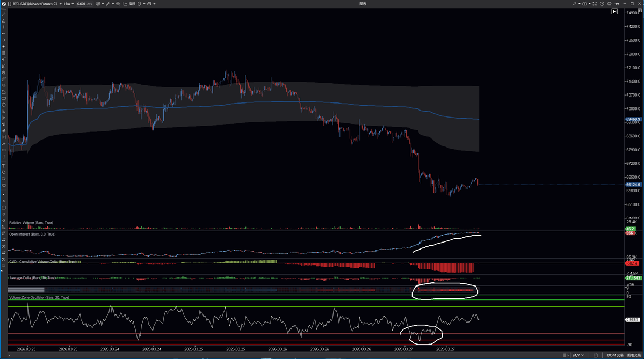
Task: Select the Open Interest indicator label
Action: click(32, 235)
